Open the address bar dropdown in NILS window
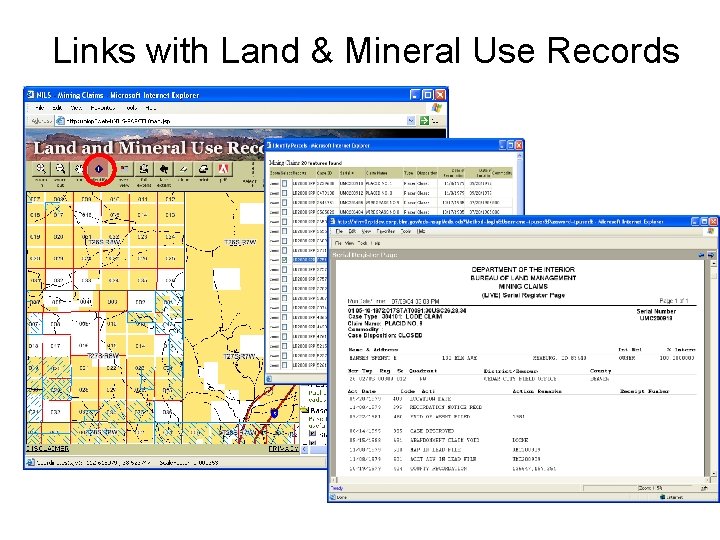This screenshot has width=720, height=540. coord(411,121)
